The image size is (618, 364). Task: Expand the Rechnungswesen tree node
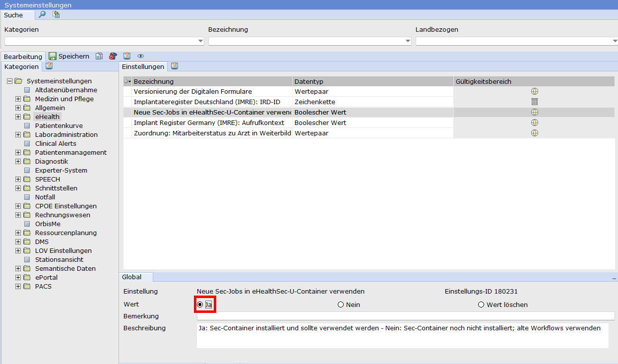18,215
